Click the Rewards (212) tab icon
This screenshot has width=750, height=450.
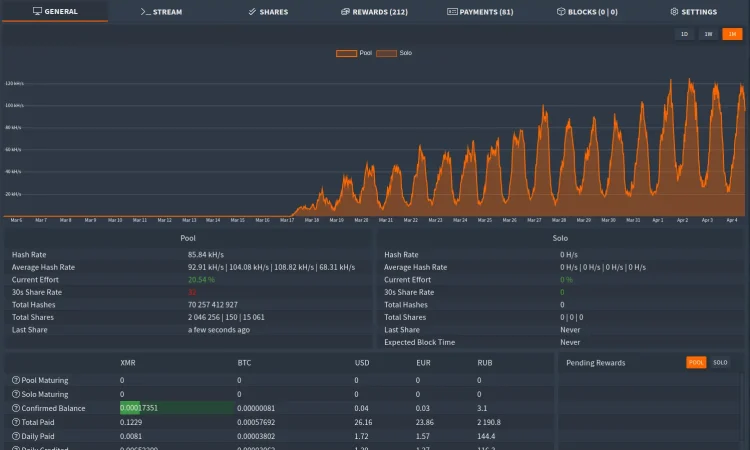pyautogui.click(x=345, y=11)
